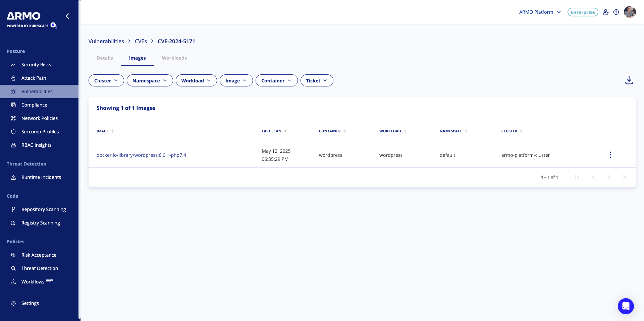Switch to the Details tab
644x321 pixels.
point(105,58)
